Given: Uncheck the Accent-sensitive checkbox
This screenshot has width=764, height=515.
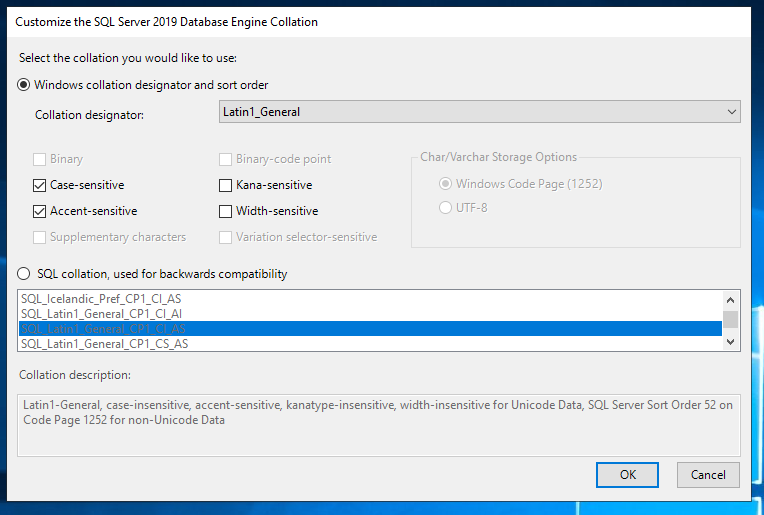Looking at the screenshot, I should pos(39,211).
